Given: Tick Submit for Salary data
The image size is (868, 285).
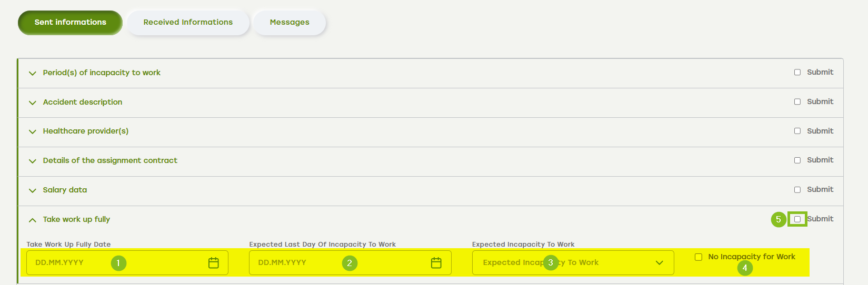Looking at the screenshot, I should pyautogui.click(x=797, y=190).
